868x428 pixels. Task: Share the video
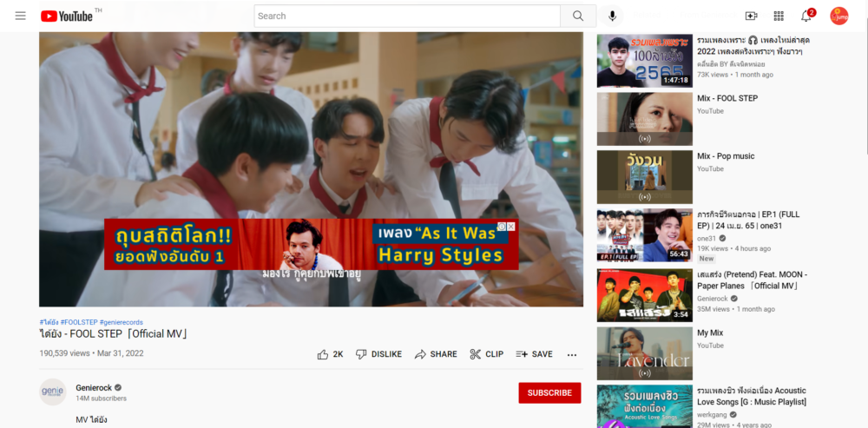436,354
